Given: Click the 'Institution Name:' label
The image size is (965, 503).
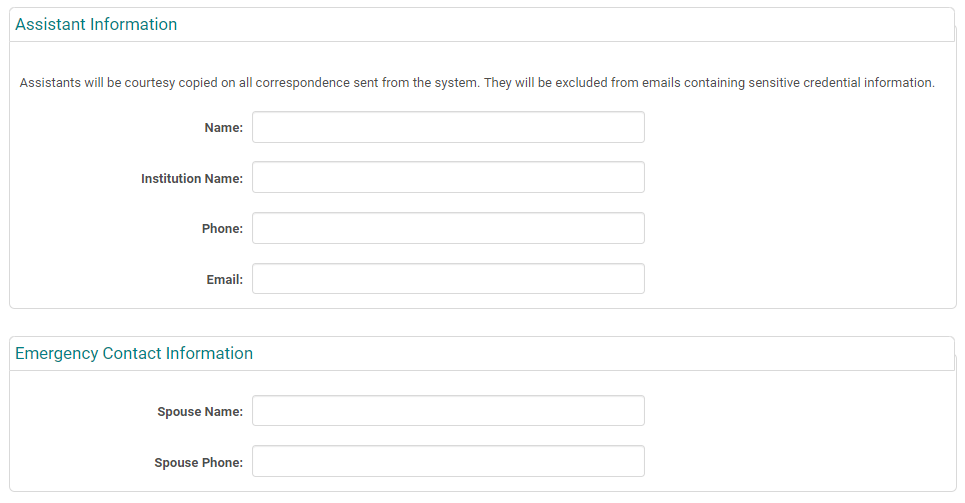Looking at the screenshot, I should click(192, 179).
